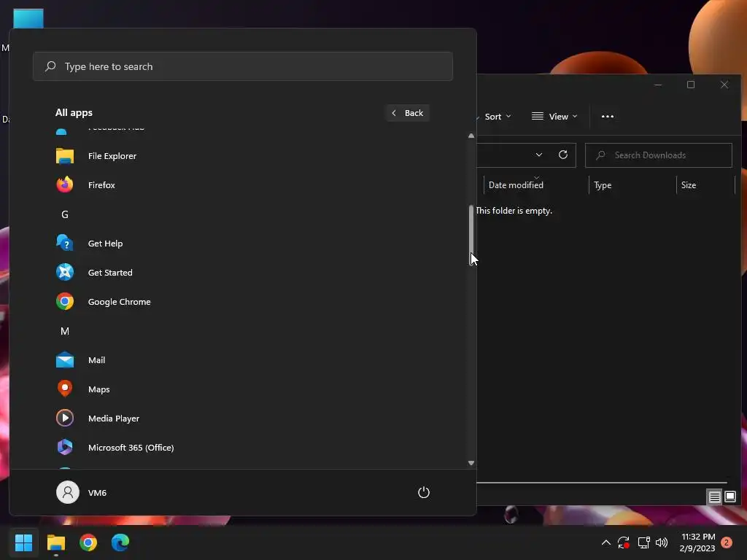This screenshot has width=747, height=560.
Task: Open the Mail app
Action: click(243, 360)
